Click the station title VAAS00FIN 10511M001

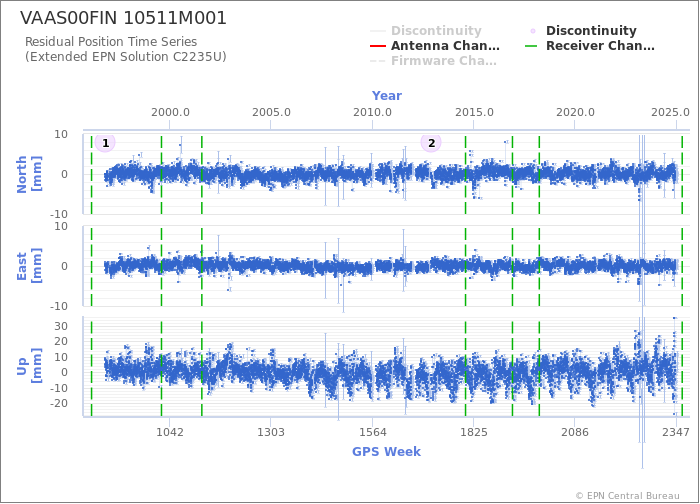[124, 18]
